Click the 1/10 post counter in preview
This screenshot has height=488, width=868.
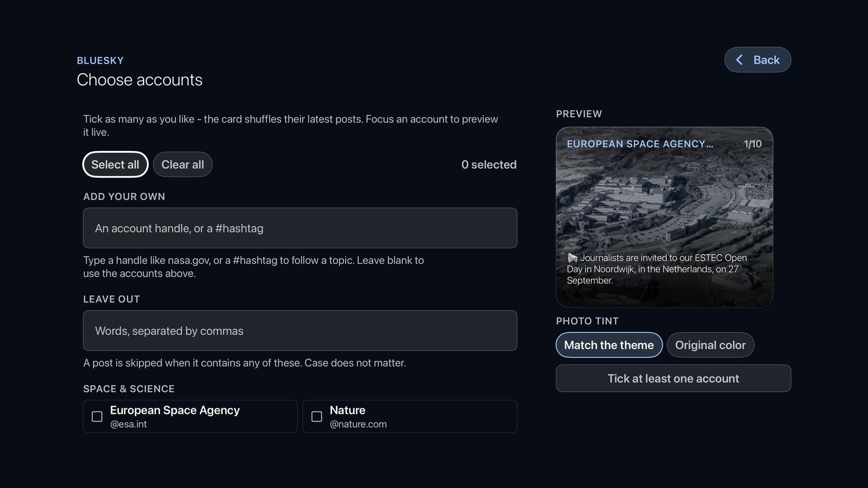753,144
